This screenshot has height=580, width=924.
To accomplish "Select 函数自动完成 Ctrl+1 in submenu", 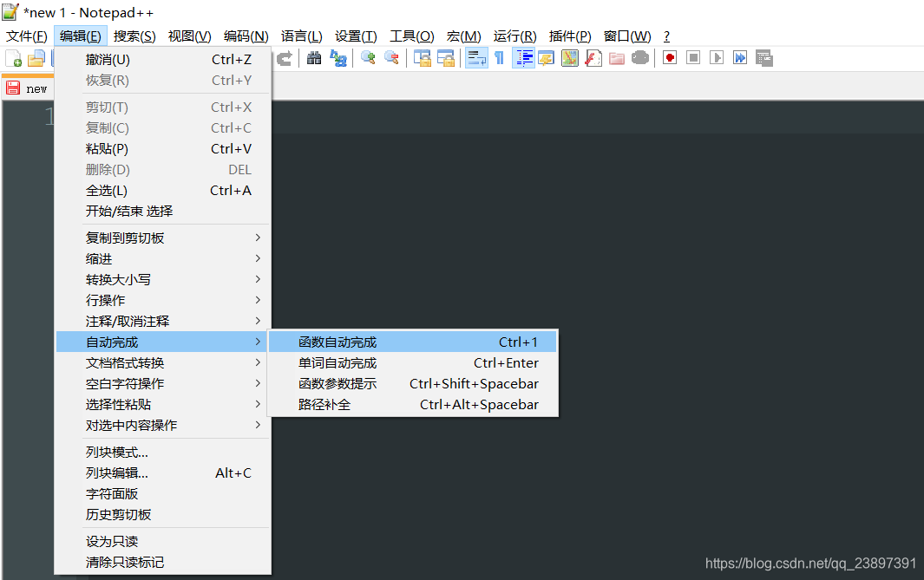I will pos(412,342).
